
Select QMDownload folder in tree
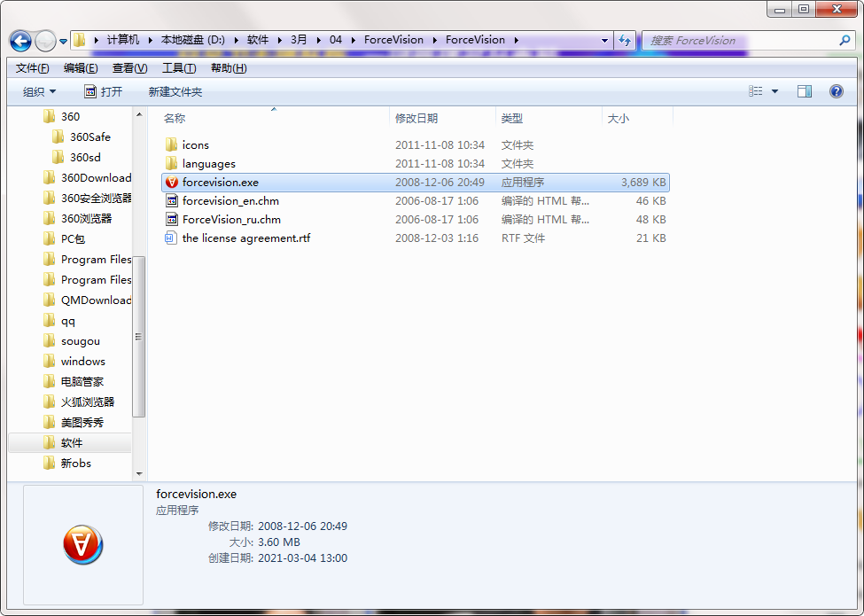click(87, 300)
